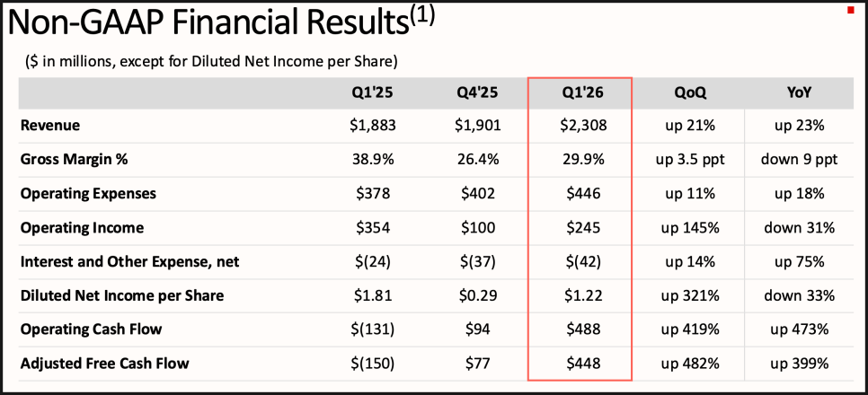Select the Q1'25 column header
Screen dimensions: 868x395
click(373, 92)
